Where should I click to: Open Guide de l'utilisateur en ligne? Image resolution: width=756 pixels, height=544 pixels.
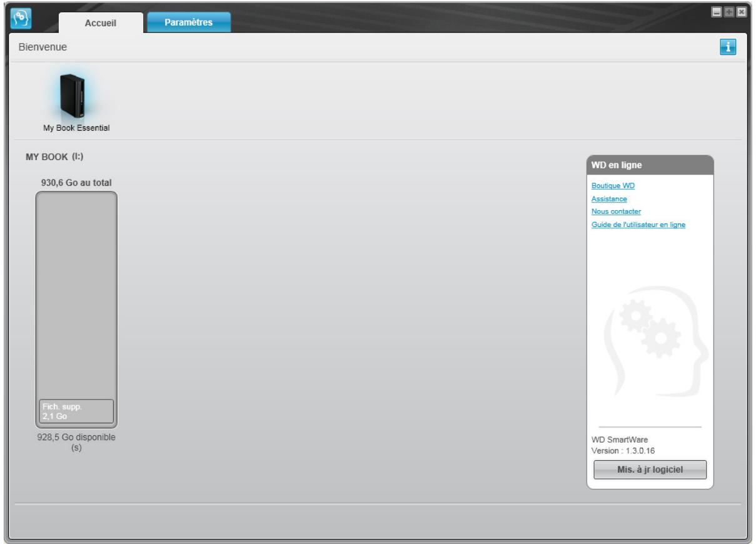[638, 224]
